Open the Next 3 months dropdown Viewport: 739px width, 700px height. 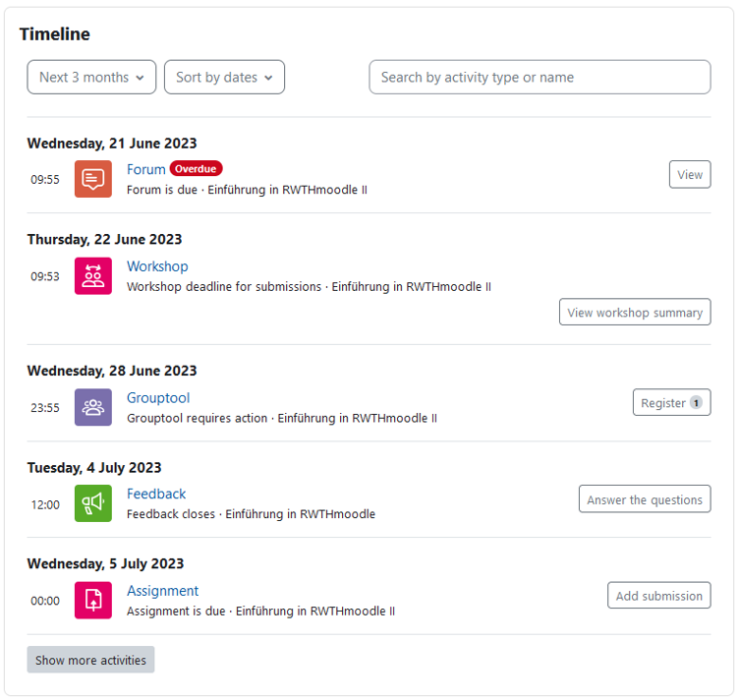point(91,78)
